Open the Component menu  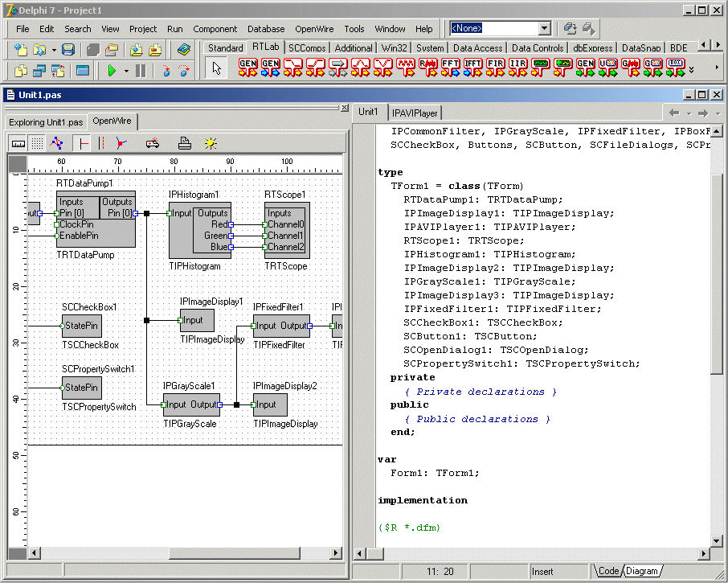click(215, 29)
